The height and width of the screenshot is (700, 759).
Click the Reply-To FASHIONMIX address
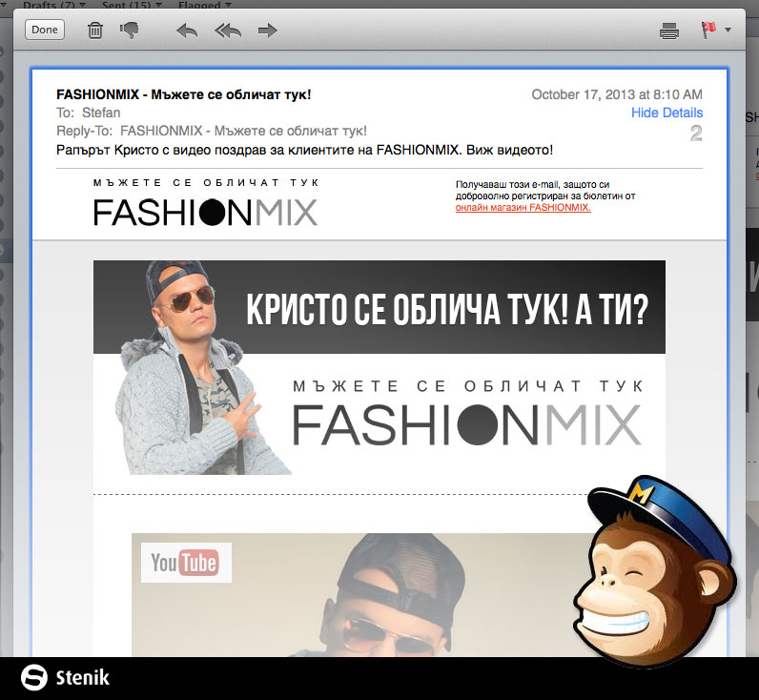(x=243, y=132)
